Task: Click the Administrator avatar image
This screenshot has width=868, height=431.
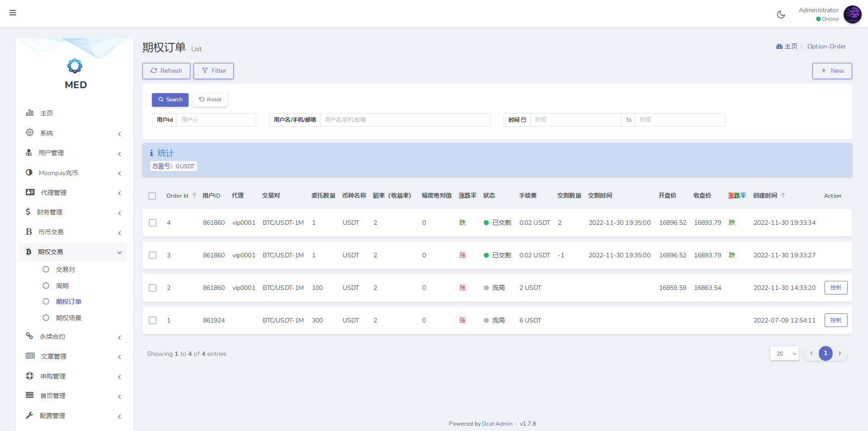Action: [852, 14]
